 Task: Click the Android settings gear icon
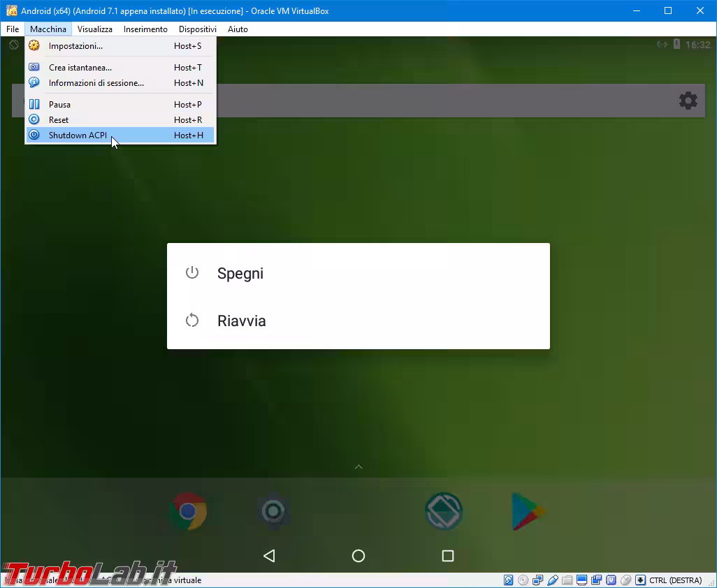688,101
